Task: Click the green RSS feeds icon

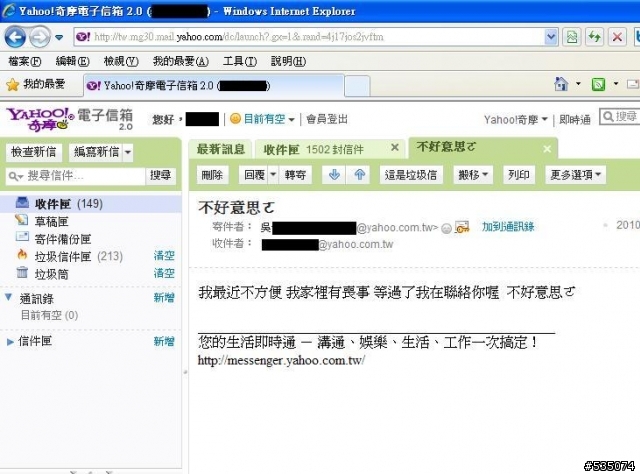Action: pyautogui.click(x=598, y=85)
